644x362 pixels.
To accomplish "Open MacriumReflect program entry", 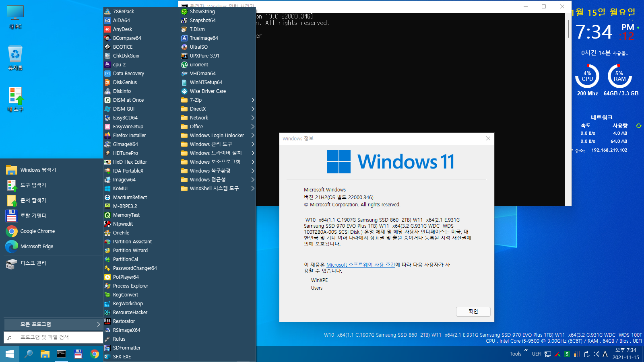I will pyautogui.click(x=130, y=197).
